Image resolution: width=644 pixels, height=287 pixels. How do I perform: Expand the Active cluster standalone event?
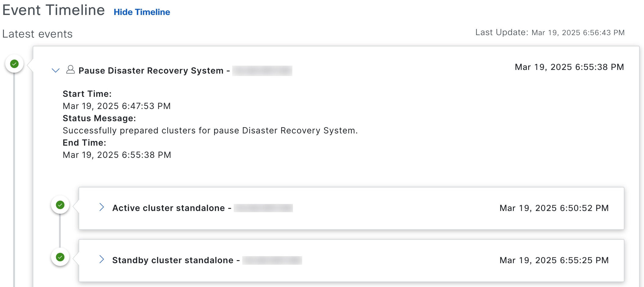(x=102, y=207)
